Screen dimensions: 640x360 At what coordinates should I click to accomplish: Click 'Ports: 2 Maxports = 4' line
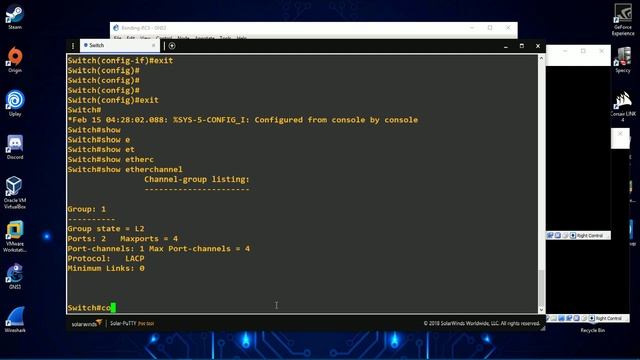[122, 239]
